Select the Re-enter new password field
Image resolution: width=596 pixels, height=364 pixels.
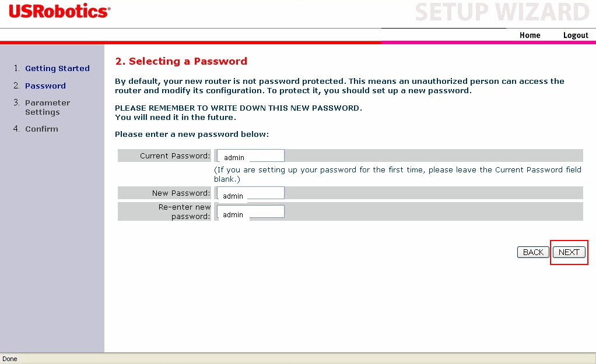(251, 211)
